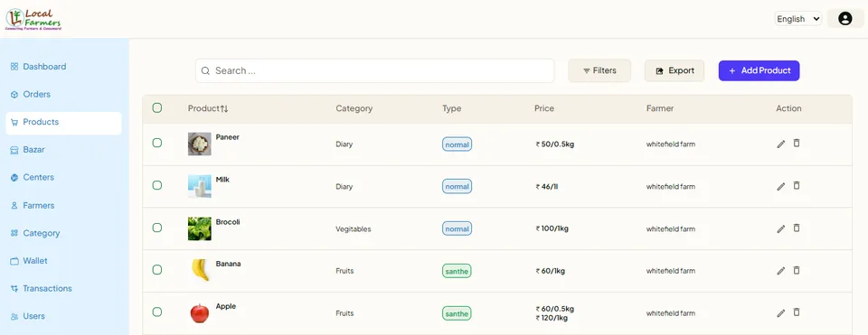Check the Brocoli row checkbox

tap(157, 228)
